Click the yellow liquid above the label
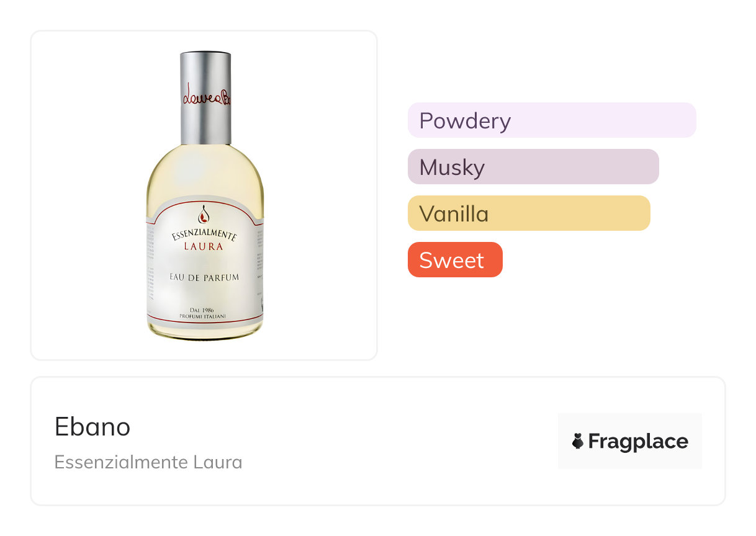The width and height of the screenshot is (756, 536). point(204,174)
